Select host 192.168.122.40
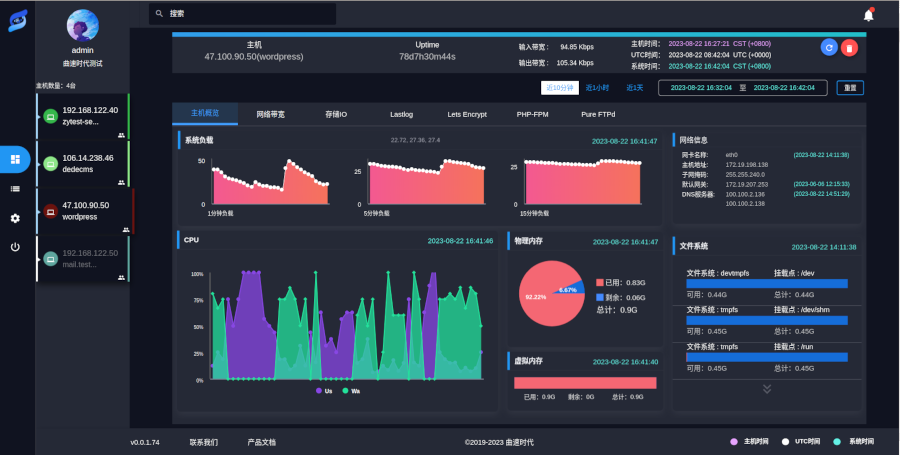 83,116
